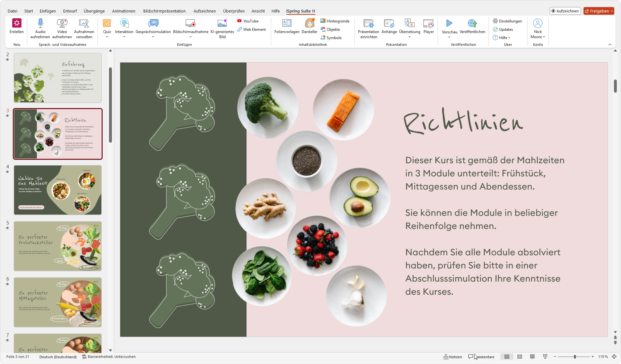Toggle the Notizen pane in status bar
Viewport: 621px width, 364px height.
tap(452, 357)
